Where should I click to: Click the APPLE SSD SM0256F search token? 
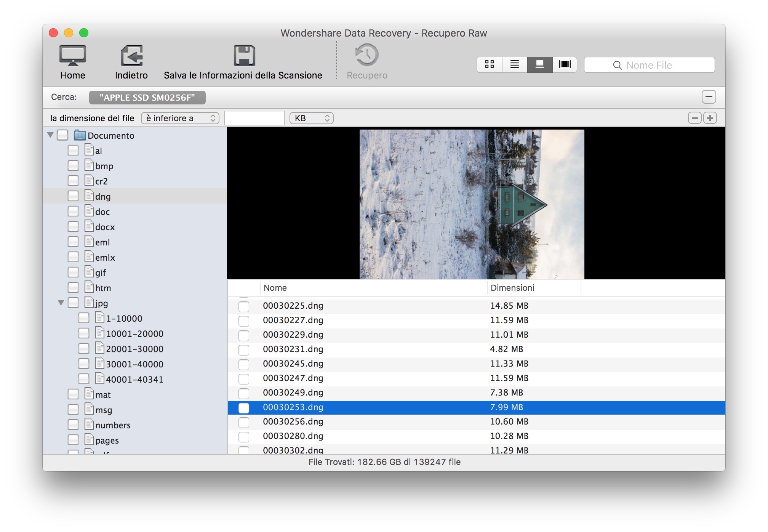coord(147,98)
